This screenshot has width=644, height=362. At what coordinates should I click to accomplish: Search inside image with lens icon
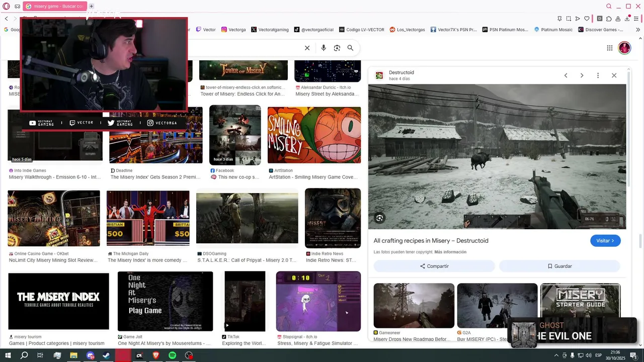pos(380,218)
